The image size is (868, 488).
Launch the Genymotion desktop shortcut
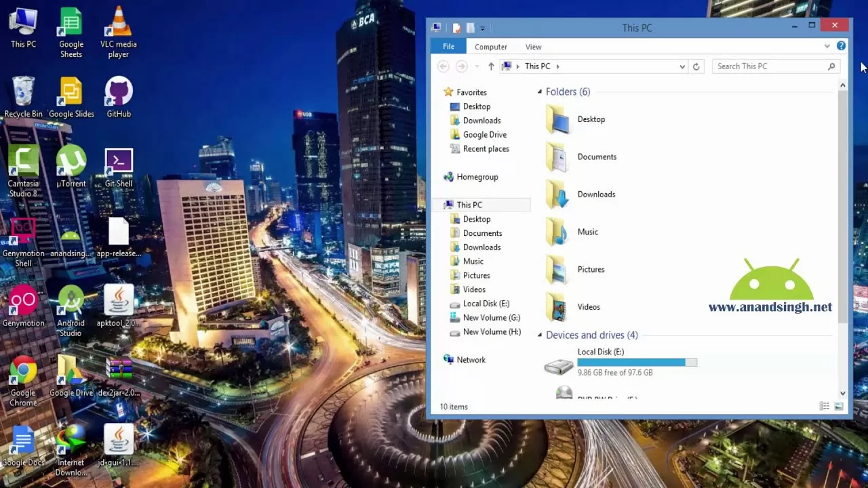coord(23,306)
